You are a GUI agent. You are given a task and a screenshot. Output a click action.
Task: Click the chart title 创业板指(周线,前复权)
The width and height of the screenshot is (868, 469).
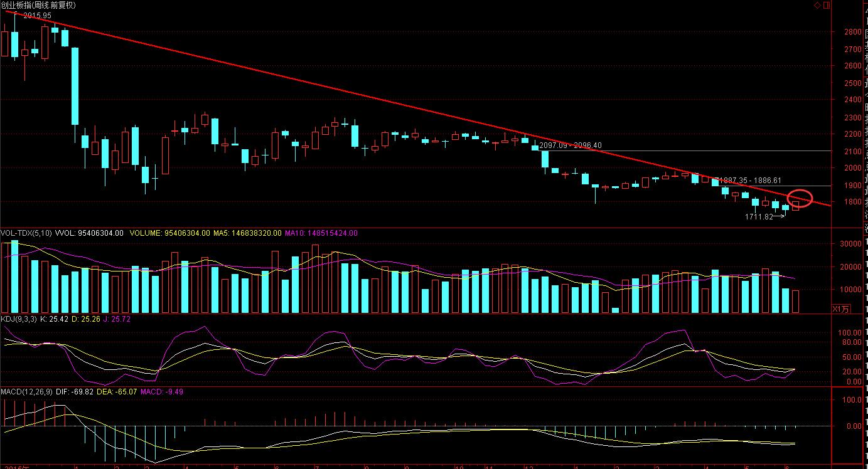click(38, 5)
